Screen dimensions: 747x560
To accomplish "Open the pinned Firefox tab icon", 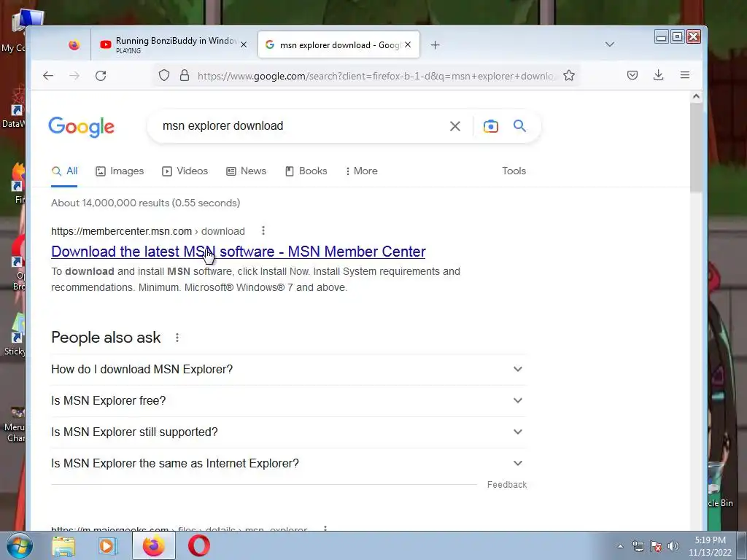I will 74,44.
